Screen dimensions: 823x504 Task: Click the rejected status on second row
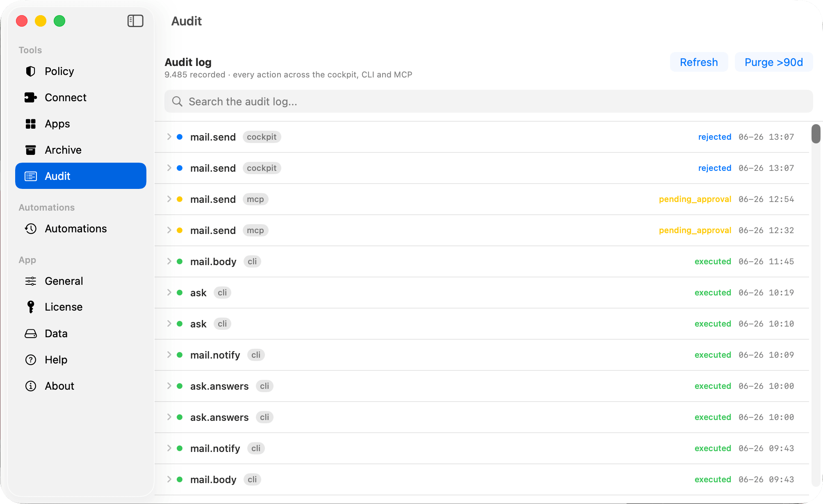[715, 168]
